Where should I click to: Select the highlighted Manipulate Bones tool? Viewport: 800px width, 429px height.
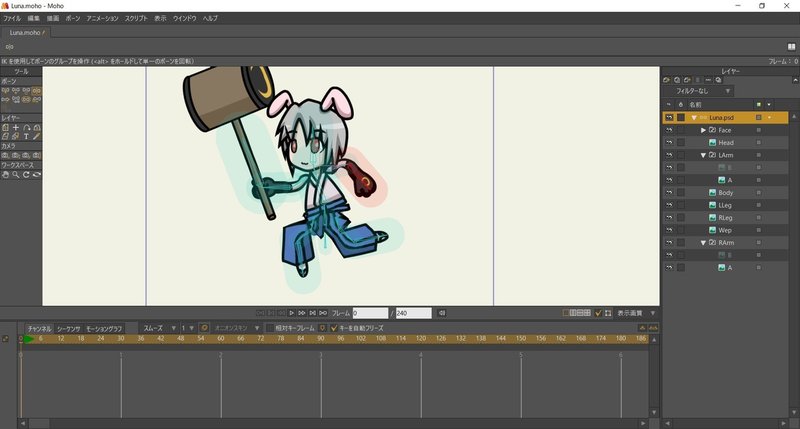point(36,90)
